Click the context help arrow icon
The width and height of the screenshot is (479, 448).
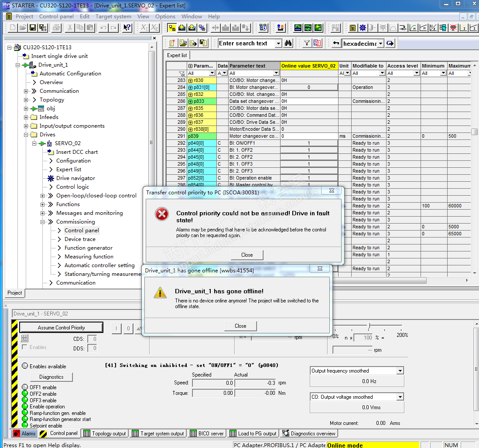tap(127, 28)
